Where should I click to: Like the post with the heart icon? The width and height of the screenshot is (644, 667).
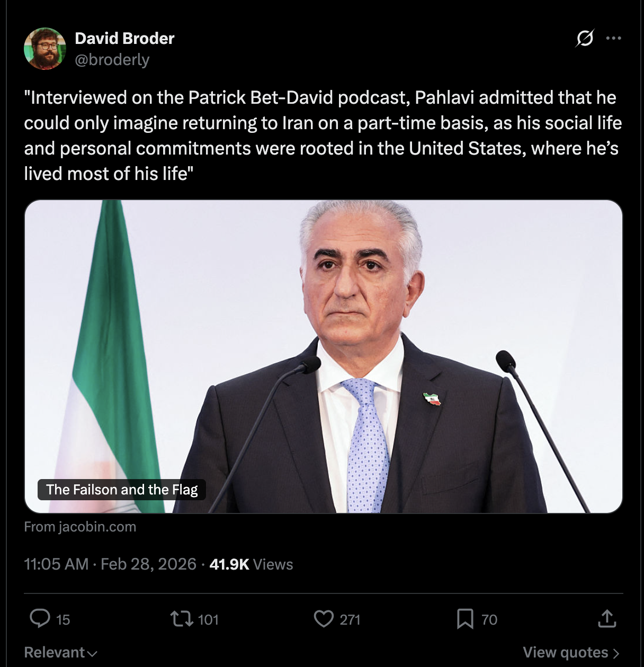point(324,619)
